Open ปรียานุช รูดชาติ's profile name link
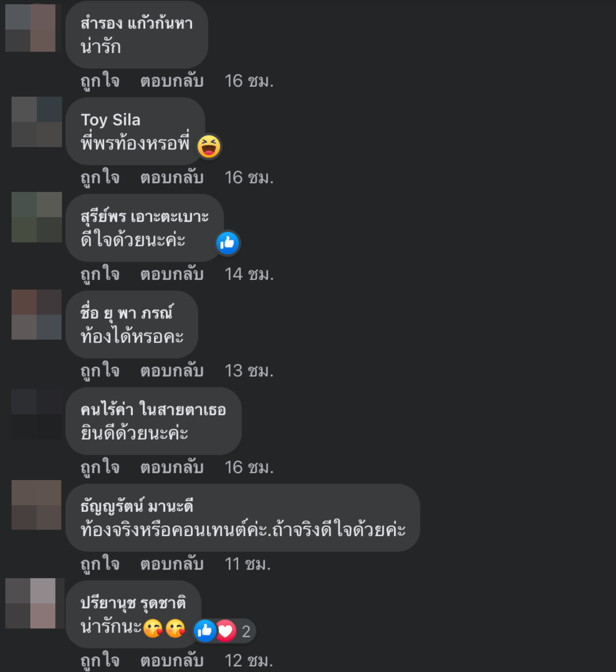 click(133, 603)
